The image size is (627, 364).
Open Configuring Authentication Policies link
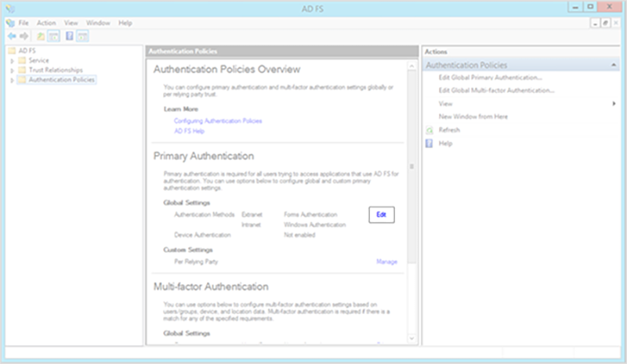[218, 121]
